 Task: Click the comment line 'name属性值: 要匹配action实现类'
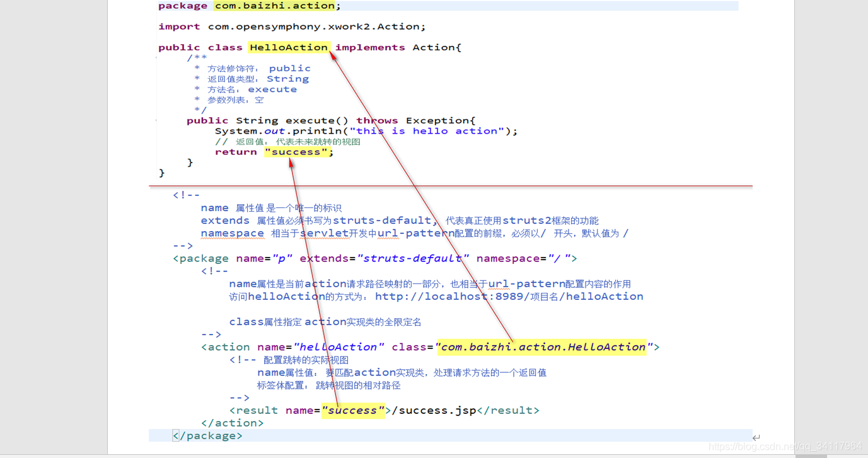402,372
